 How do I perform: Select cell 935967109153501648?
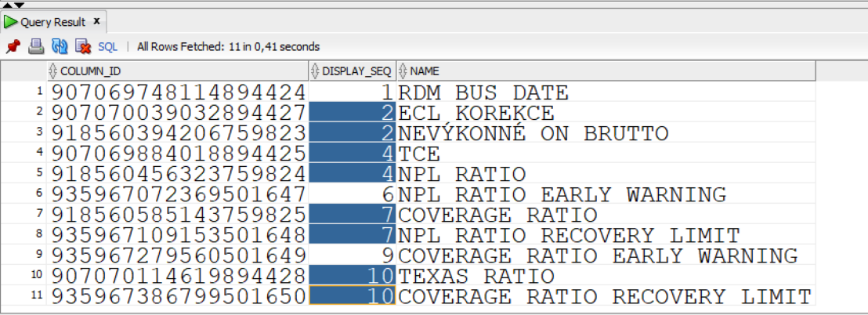pyautogui.click(x=178, y=235)
